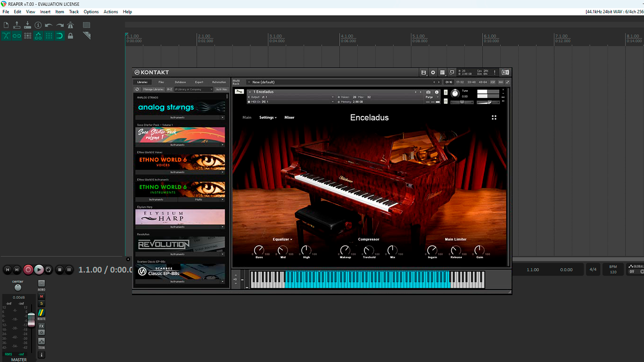Viewport: 644px width, 362px height.
Task: Toggle ripple editing grid icon
Action: (x=27, y=36)
